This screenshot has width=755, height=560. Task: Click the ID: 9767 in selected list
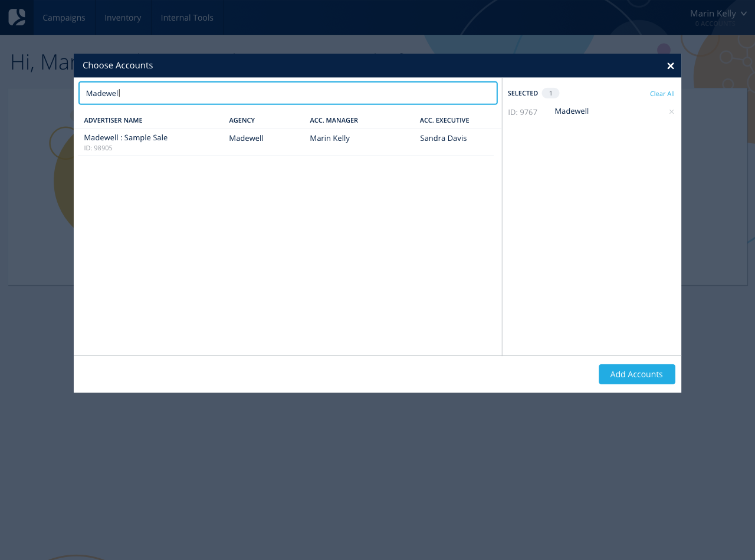coord(523,112)
